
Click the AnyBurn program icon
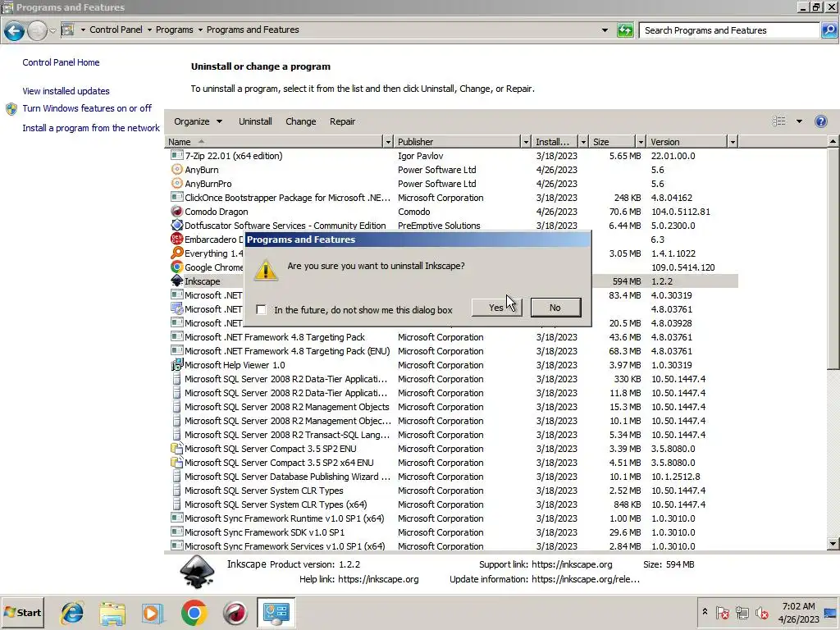[x=176, y=169]
